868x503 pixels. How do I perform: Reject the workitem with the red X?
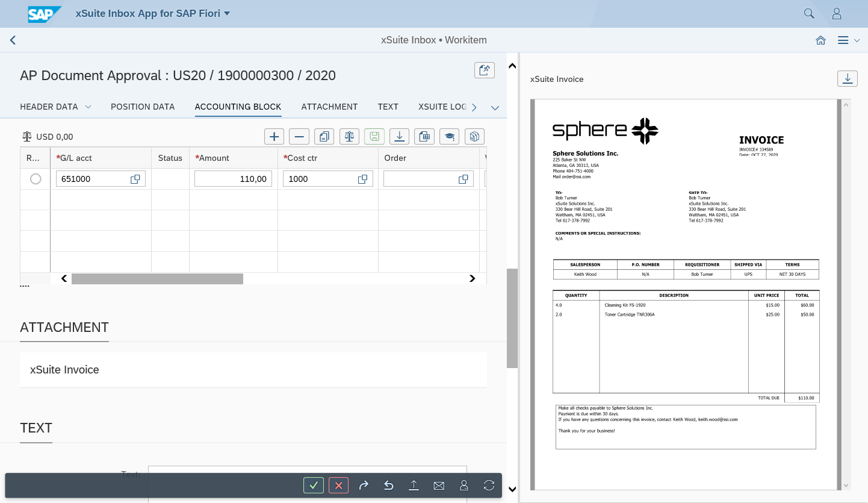(339, 486)
